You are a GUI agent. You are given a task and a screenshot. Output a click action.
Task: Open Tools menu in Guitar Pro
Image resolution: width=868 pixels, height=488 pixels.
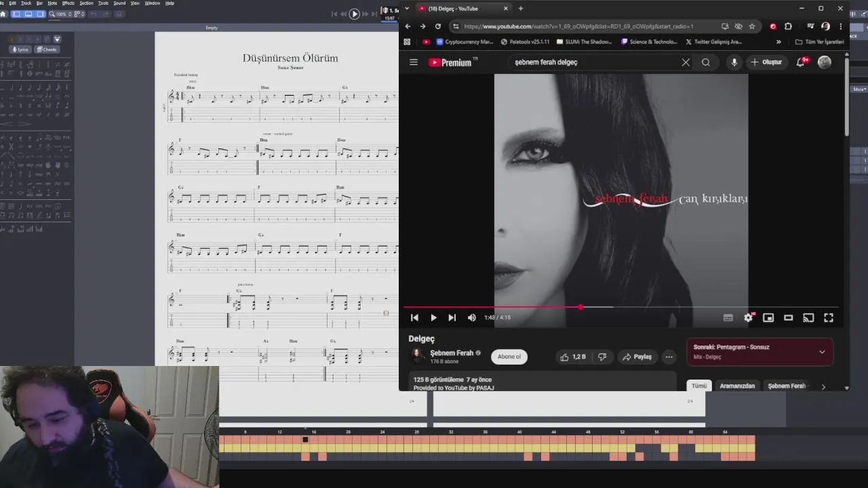point(103,3)
